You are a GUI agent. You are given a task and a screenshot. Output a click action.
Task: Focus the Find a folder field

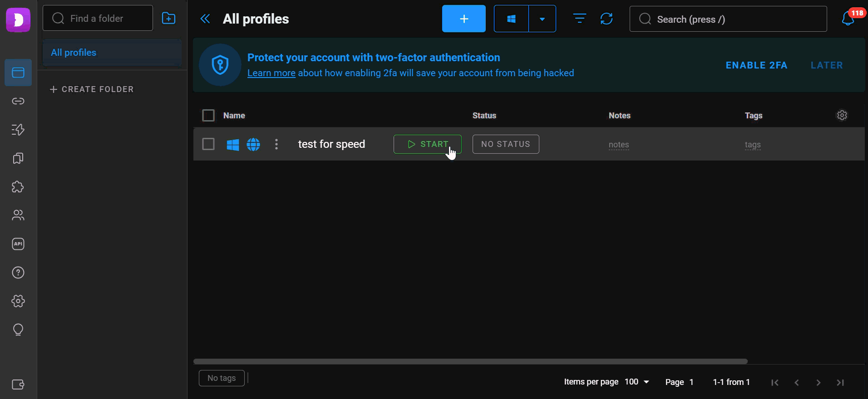point(98,18)
